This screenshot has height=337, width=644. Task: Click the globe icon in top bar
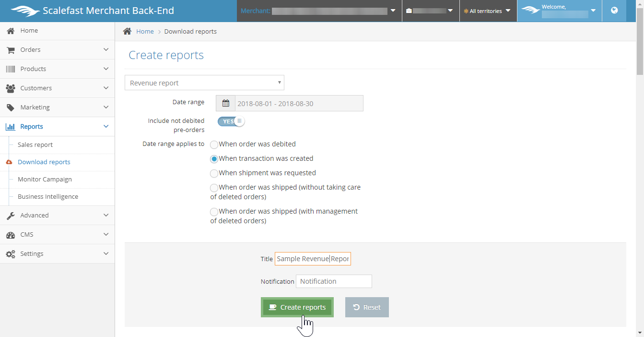point(614,11)
